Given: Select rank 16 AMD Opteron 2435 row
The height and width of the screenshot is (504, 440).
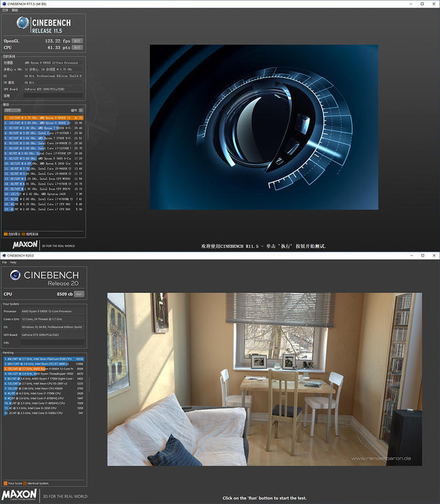Looking at the screenshot, I should coord(43,194).
